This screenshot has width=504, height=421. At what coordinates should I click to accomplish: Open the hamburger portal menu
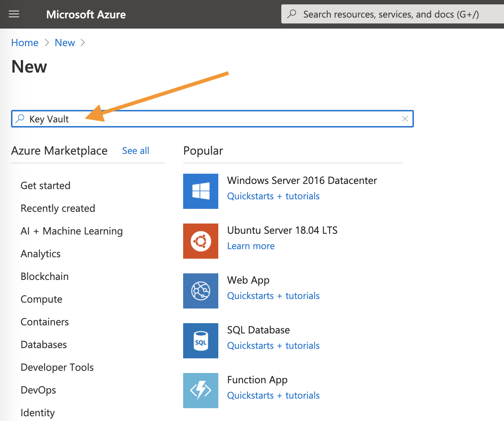pyautogui.click(x=14, y=14)
